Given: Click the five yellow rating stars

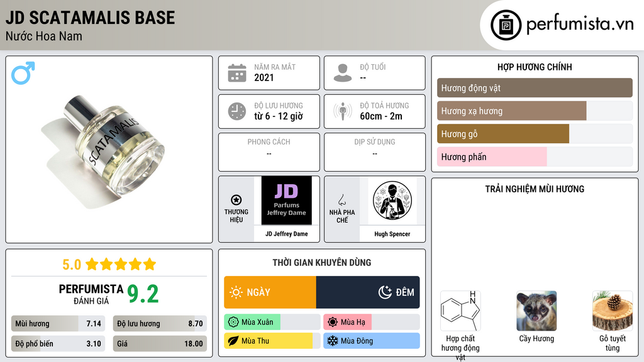Looking at the screenshot, I should coord(121,265).
